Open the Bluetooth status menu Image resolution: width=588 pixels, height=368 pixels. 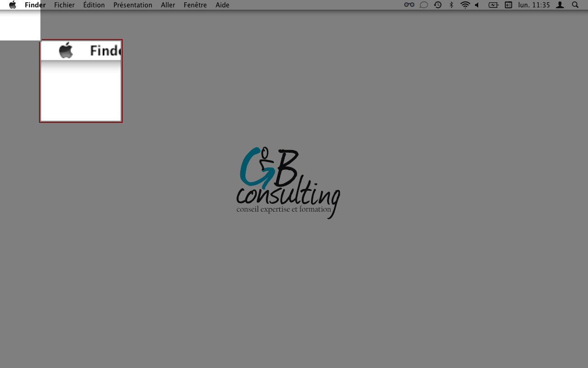coord(452,5)
